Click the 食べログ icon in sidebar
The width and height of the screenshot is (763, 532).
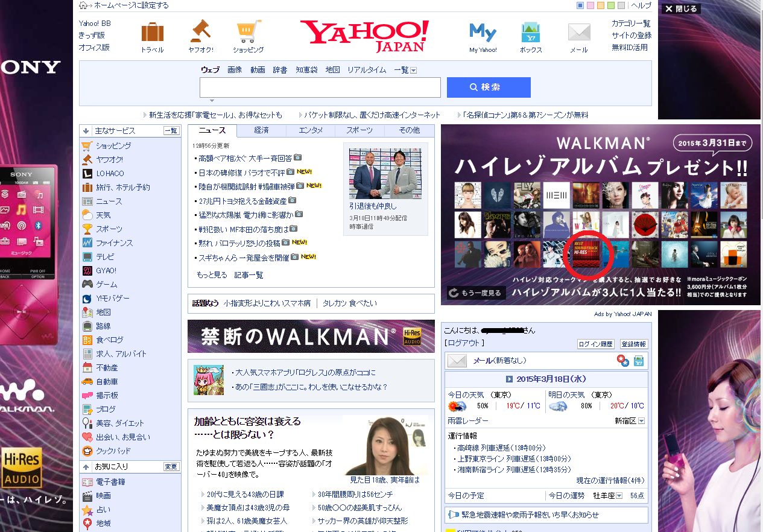click(x=87, y=340)
